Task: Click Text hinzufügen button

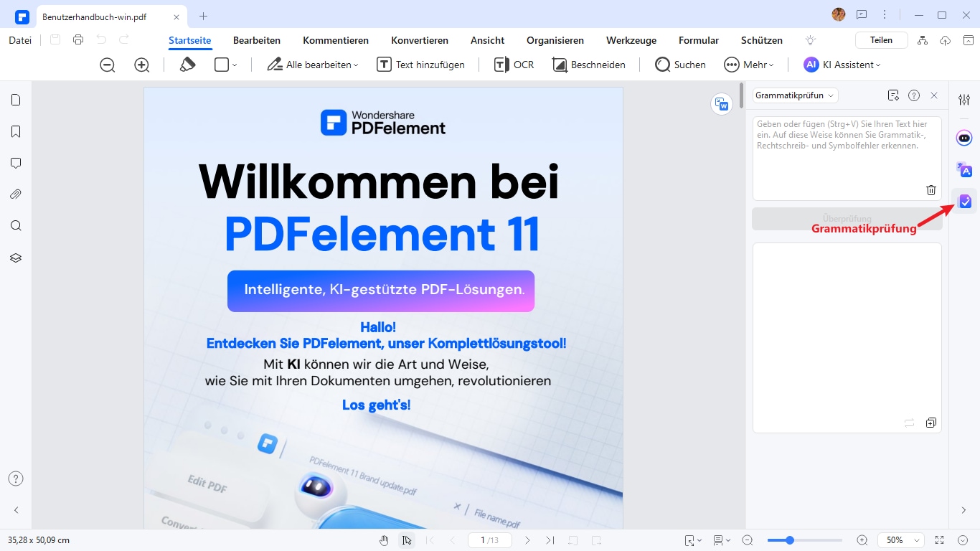Action: pos(421,65)
